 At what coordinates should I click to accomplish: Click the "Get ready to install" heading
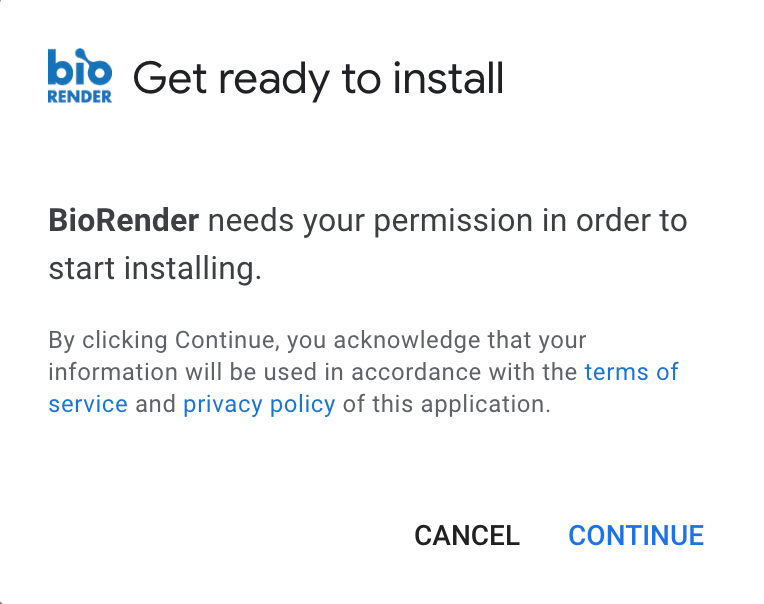318,78
